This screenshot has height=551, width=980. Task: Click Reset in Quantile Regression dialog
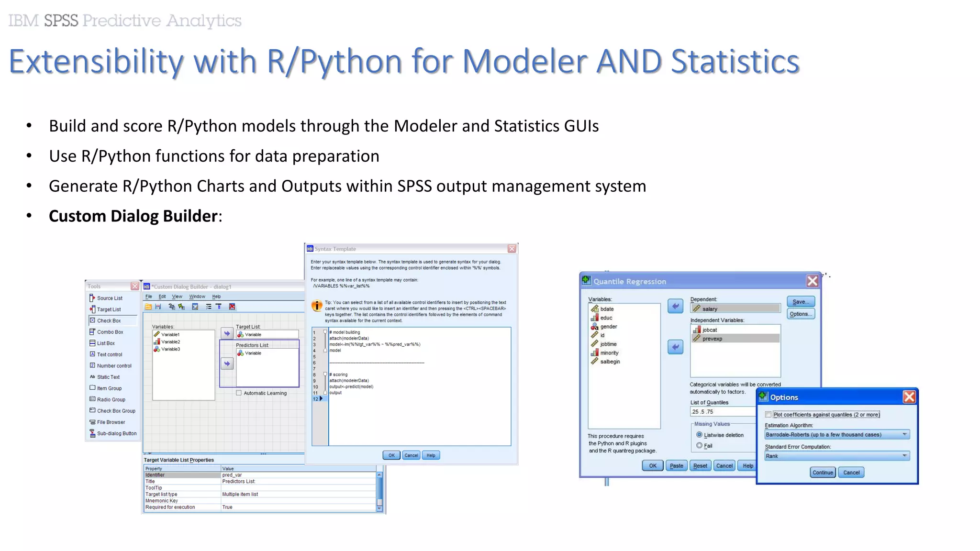(x=700, y=465)
